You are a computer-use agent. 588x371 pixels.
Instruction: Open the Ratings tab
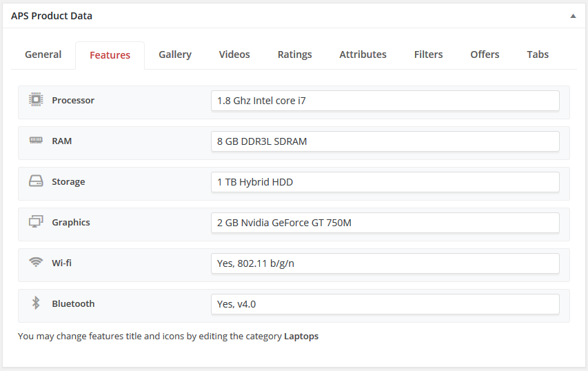(x=295, y=54)
